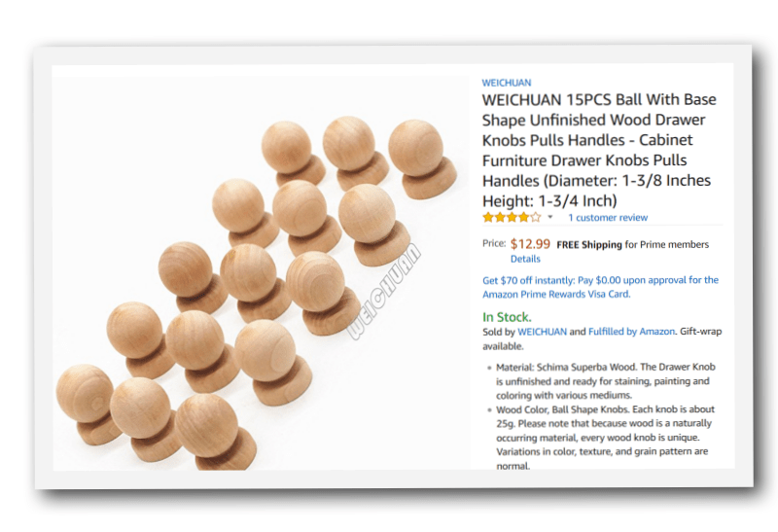Viewport: 778px width, 532px height.
Task: Click the Details link under price
Action: pos(525,259)
